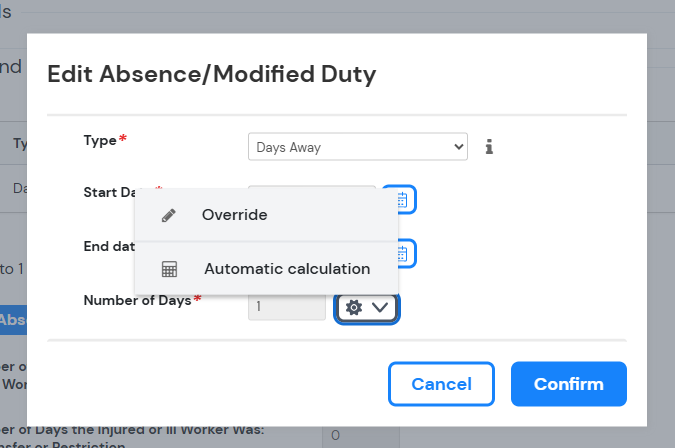
Task: Click the blue Absence button behind the dialog
Action: (x=13, y=319)
